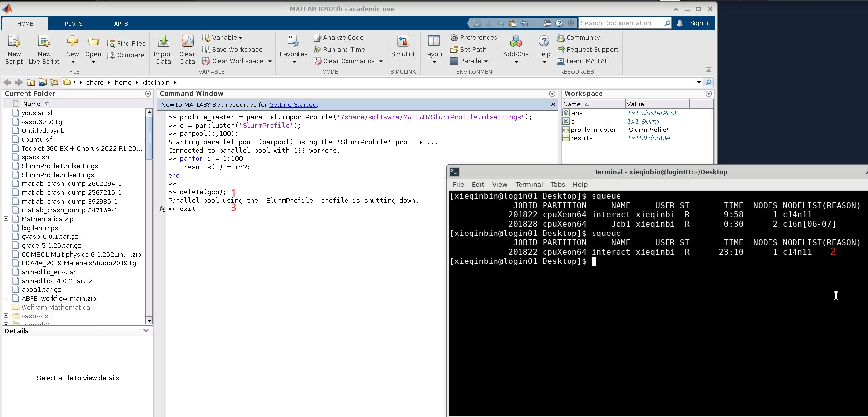Open the Tabs menu in Terminal

point(558,184)
